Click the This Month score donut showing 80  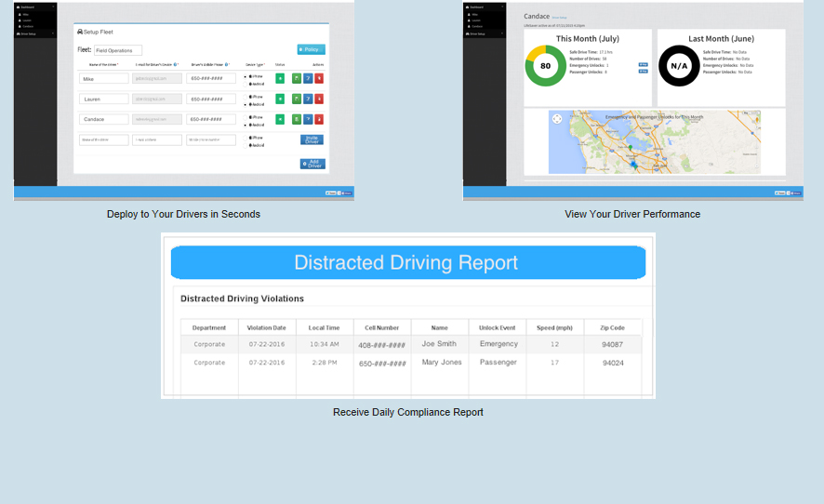click(546, 66)
